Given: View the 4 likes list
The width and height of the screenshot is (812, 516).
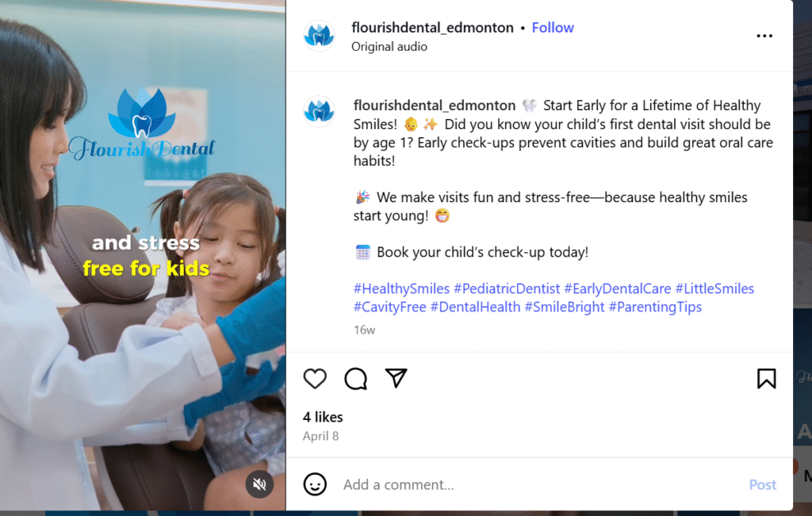Looking at the screenshot, I should 323,417.
